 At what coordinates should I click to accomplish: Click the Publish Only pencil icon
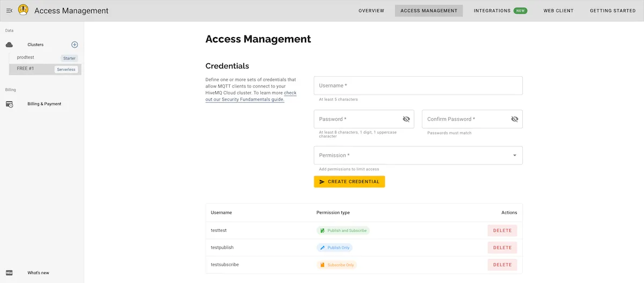[x=323, y=248]
